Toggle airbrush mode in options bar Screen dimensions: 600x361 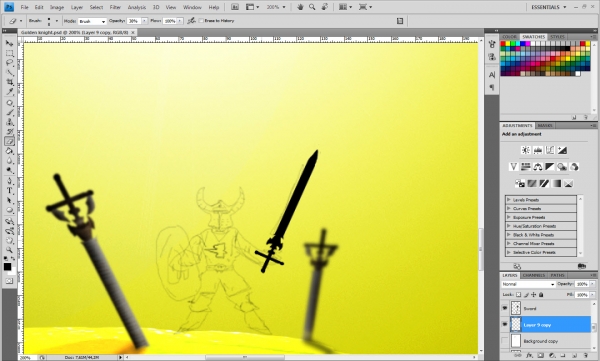click(191, 21)
